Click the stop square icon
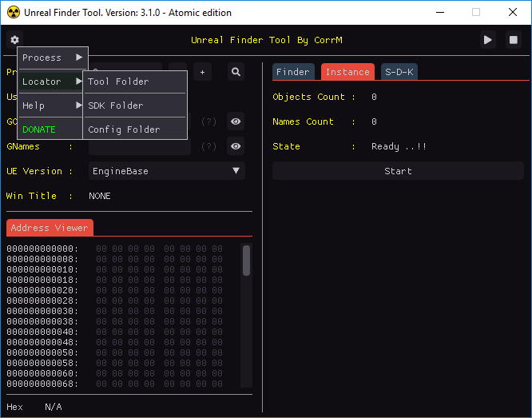Image resolution: width=532 pixels, height=418 pixels. point(514,40)
